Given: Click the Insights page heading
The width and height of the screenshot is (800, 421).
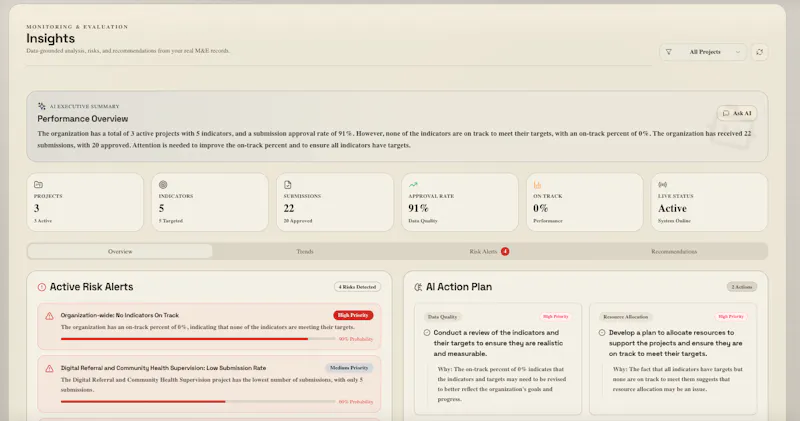Looking at the screenshot, I should click(x=51, y=39).
